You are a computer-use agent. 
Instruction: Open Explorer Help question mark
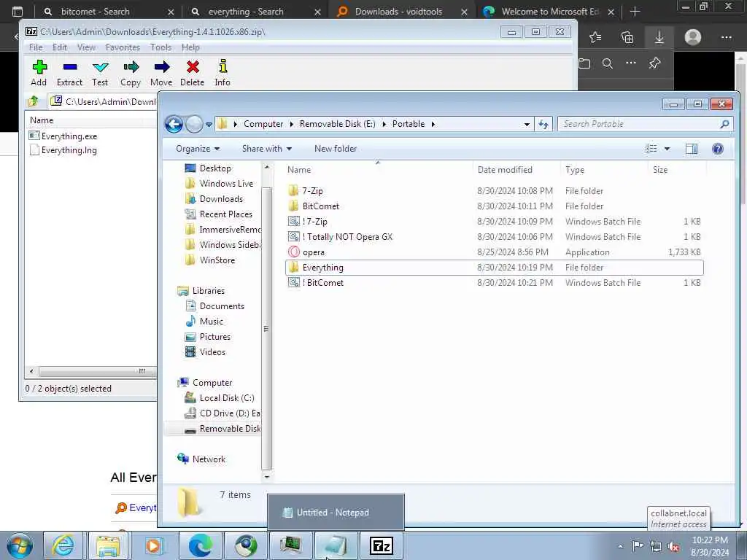(x=718, y=149)
